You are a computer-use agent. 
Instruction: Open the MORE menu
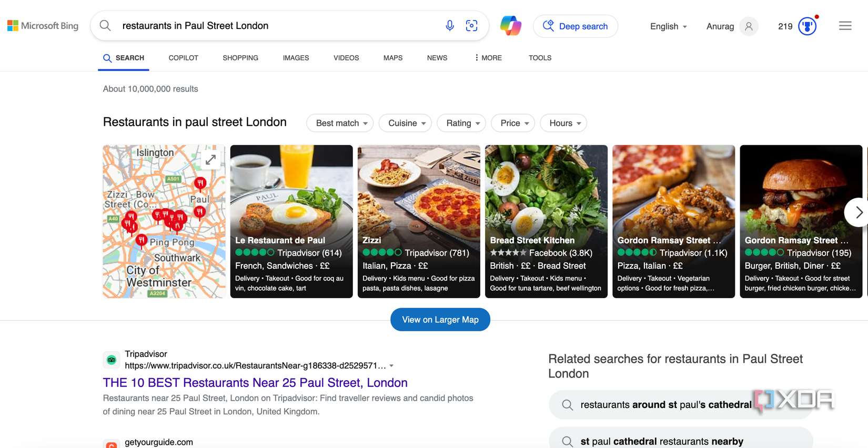[x=487, y=58]
